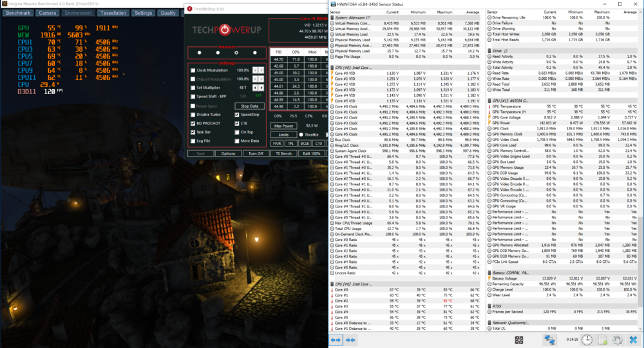
Task: Decrease Set Multiplier with left arrow
Action: pos(255,88)
